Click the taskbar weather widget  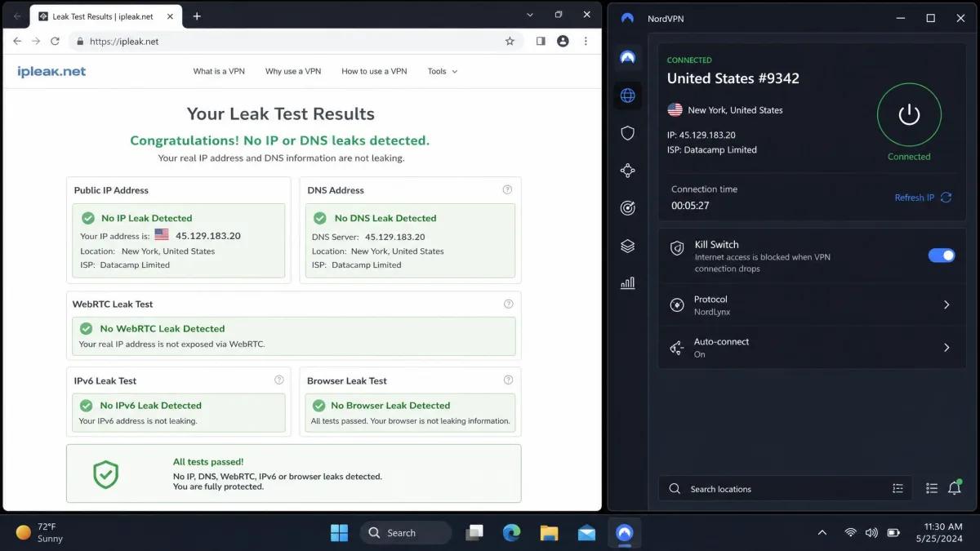(x=39, y=532)
